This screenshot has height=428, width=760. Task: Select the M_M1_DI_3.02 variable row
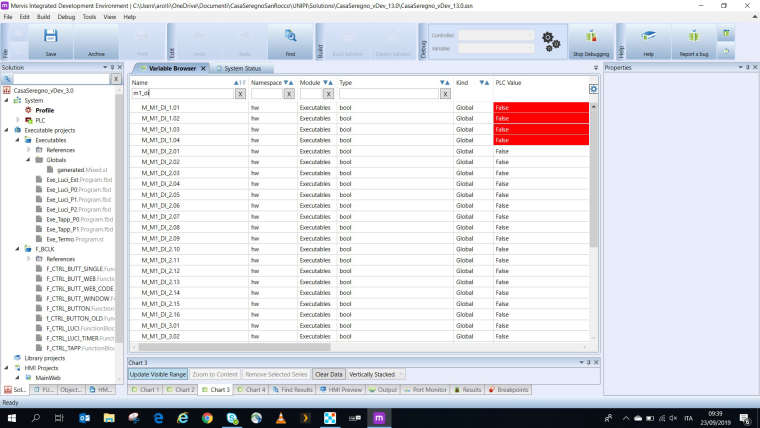tap(359, 336)
